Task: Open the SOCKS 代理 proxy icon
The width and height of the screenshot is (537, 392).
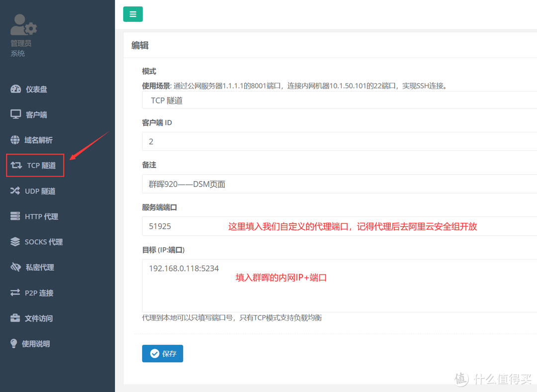Action: click(15, 242)
